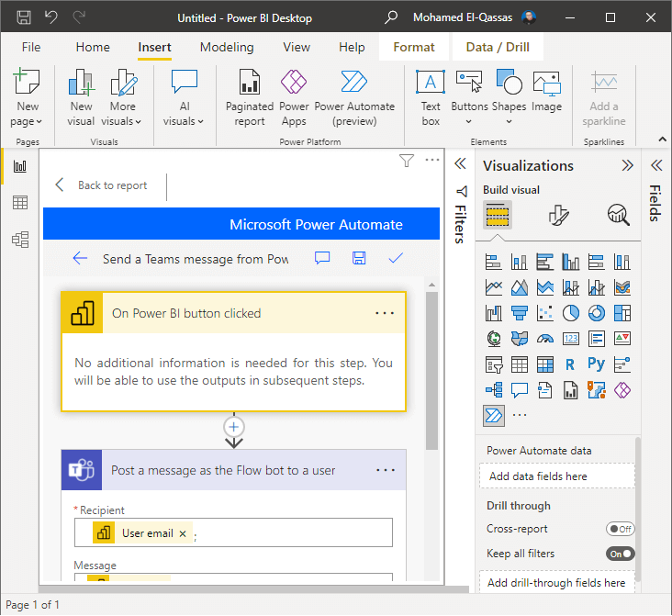Click the flow editor vertical scrollbar
This screenshot has height=616, width=672.
coord(431,370)
